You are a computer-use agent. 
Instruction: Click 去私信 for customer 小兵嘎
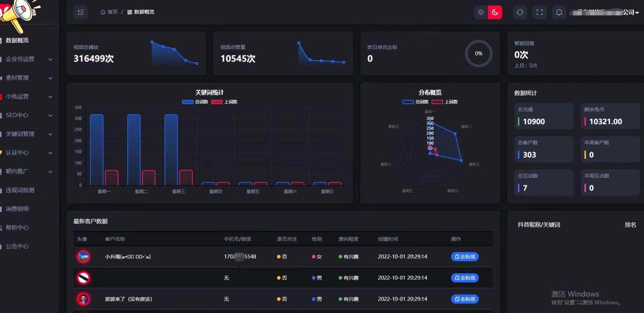[465, 257]
